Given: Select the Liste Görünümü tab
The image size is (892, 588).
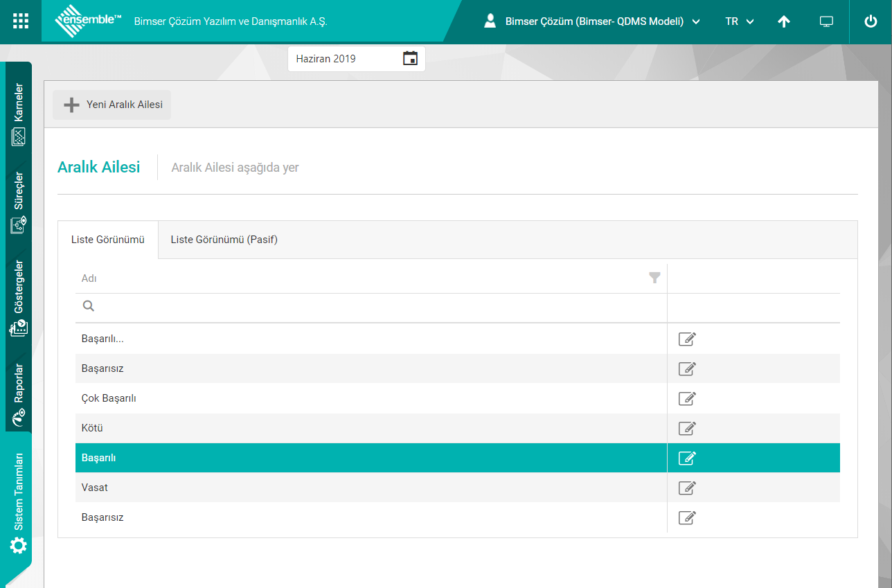Looking at the screenshot, I should coord(107,240).
